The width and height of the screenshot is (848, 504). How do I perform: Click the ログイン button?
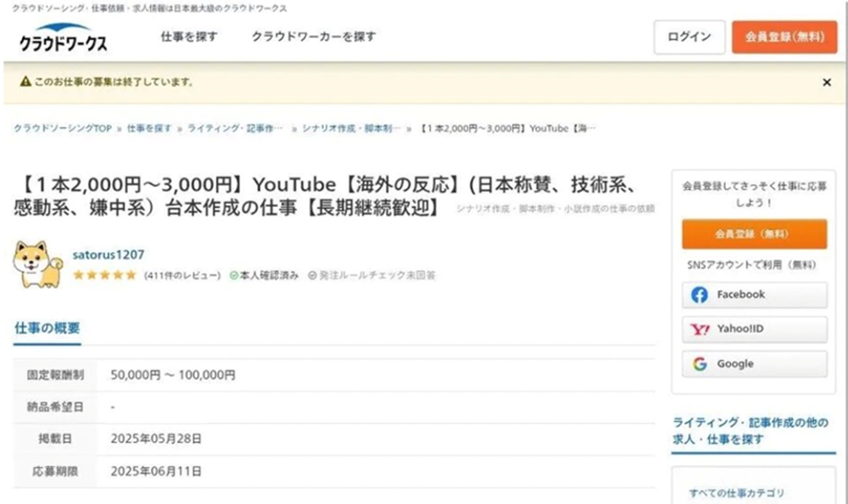689,37
